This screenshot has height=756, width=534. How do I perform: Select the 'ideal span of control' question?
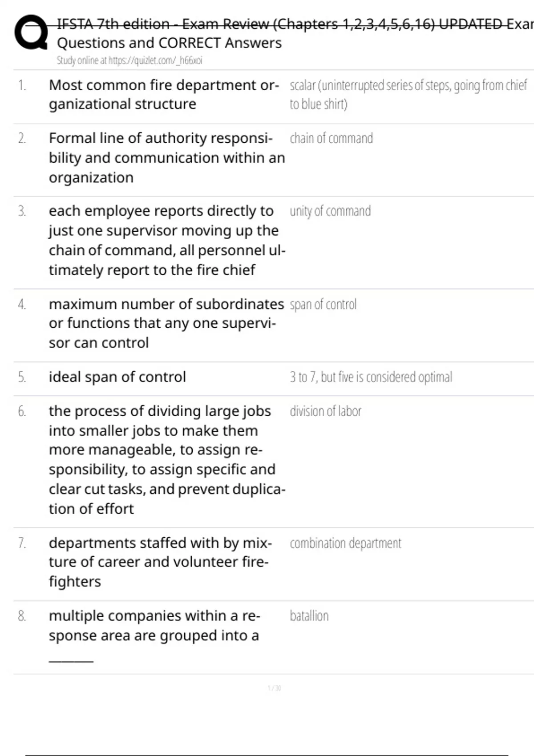tap(117, 377)
